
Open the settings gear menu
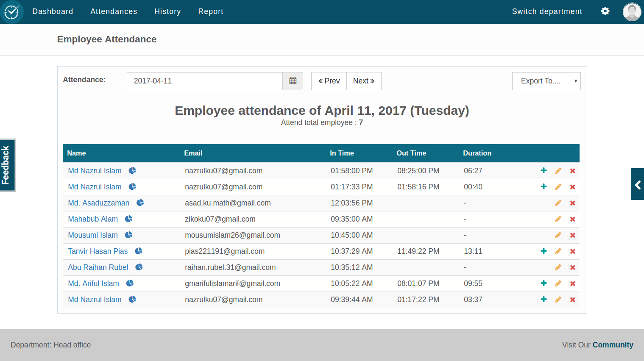pyautogui.click(x=605, y=11)
